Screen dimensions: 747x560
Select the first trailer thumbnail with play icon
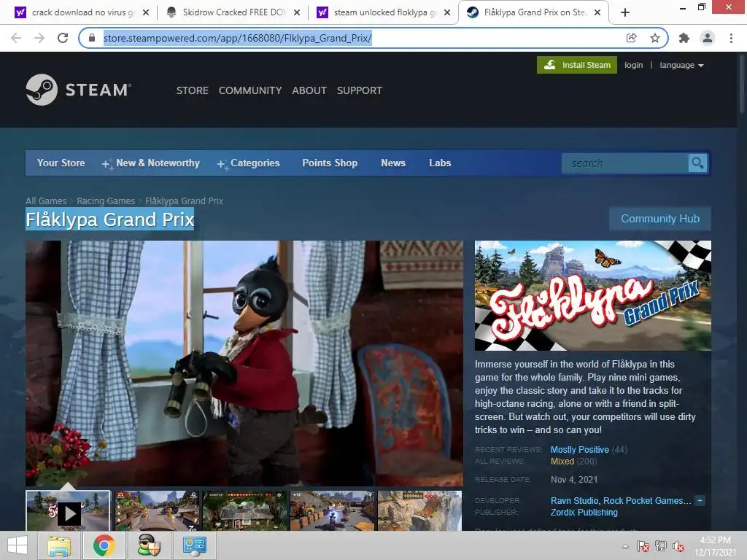[68, 511]
